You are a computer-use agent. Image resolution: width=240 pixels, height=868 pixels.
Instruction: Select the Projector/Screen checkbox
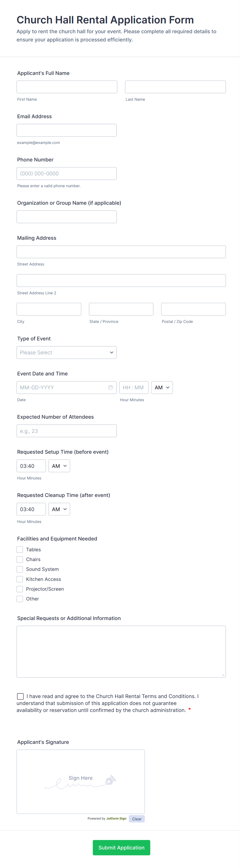coord(20,589)
